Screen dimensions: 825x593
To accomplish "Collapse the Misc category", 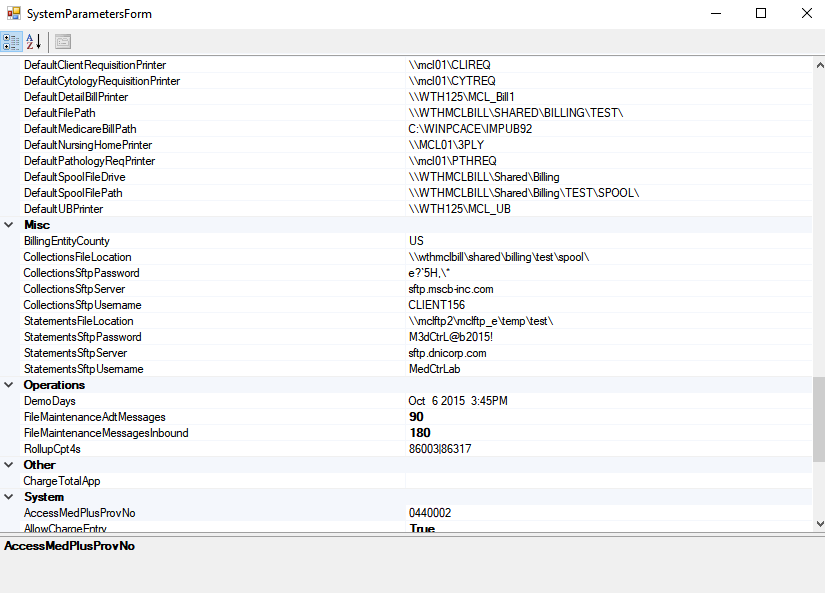I will pyautogui.click(x=9, y=225).
